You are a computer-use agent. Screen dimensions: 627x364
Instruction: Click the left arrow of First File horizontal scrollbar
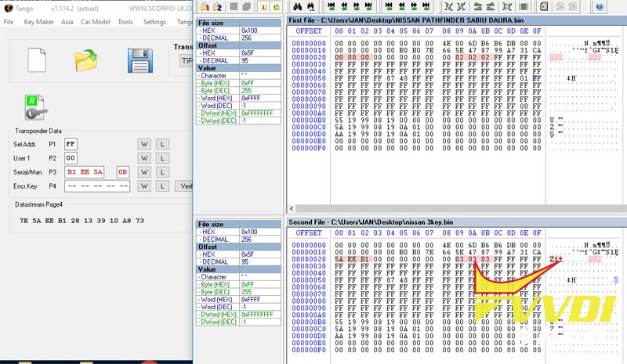click(x=292, y=208)
